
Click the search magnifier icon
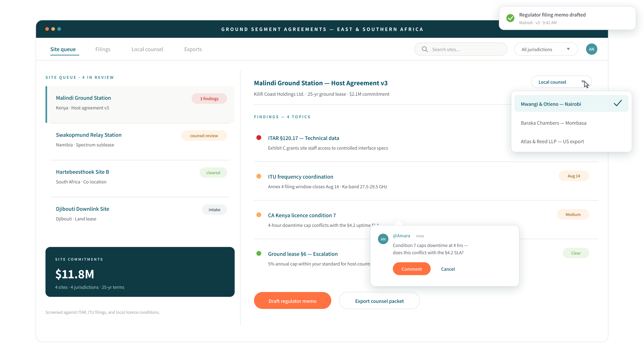click(x=424, y=49)
